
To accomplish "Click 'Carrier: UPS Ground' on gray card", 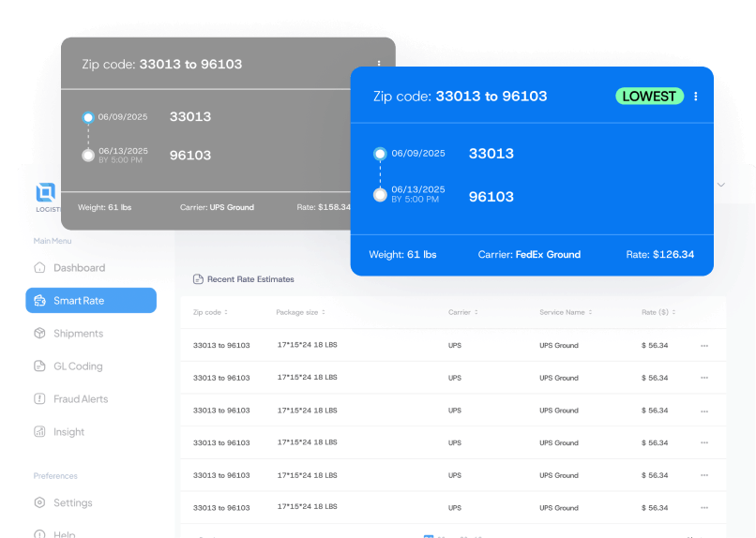I will pos(217,207).
